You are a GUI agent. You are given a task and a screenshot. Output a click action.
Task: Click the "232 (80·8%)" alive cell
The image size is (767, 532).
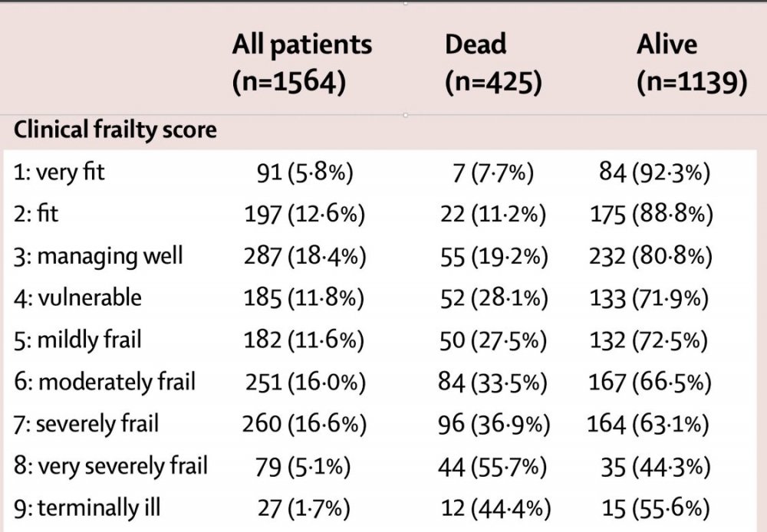pyautogui.click(x=650, y=255)
